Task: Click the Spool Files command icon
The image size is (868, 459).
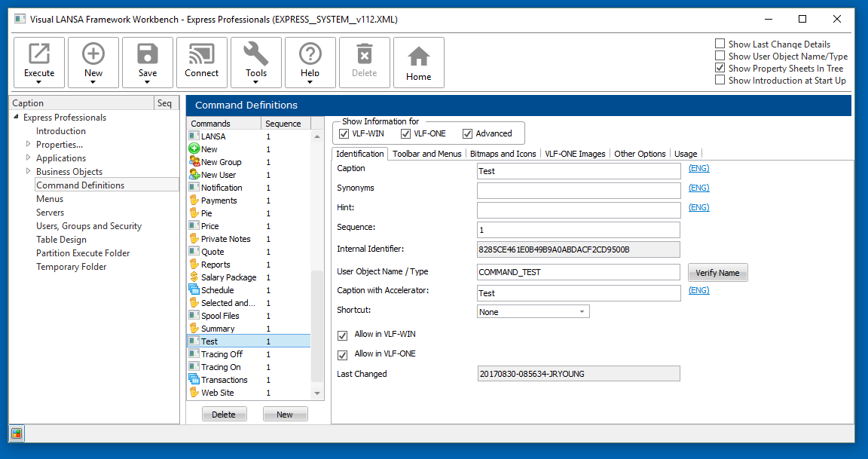Action: tap(194, 315)
